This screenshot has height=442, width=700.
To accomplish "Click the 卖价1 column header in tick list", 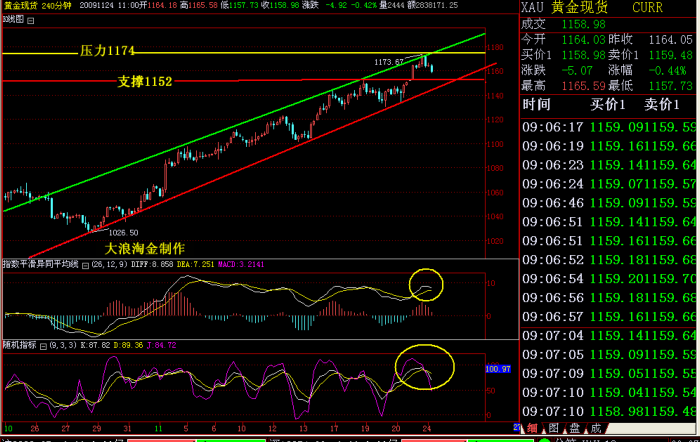I will [662, 105].
